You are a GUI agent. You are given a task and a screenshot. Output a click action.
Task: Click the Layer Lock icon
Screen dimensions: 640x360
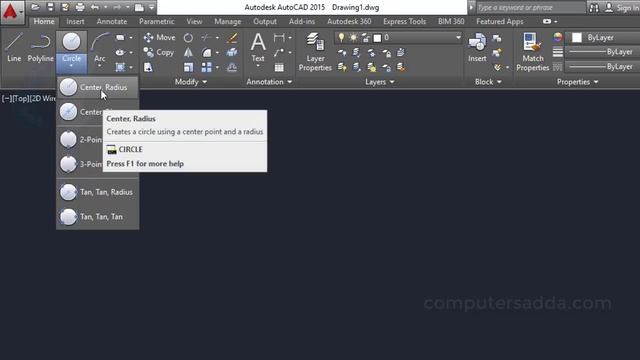tap(386, 53)
